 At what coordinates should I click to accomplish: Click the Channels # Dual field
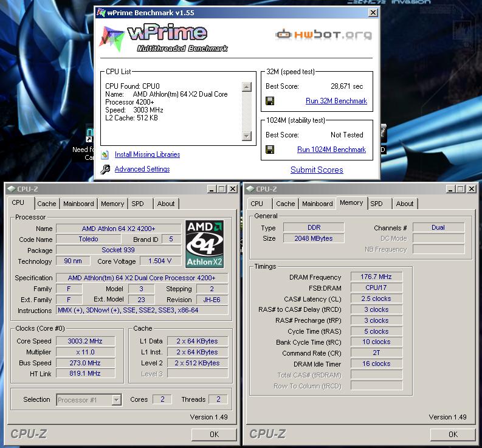(438, 227)
